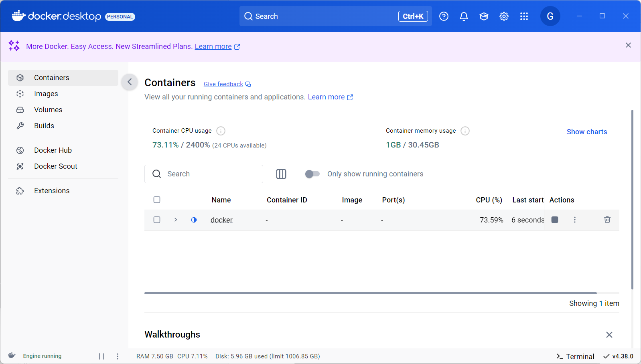
Task: Click the horizontal table scrollbar
Action: 371,293
